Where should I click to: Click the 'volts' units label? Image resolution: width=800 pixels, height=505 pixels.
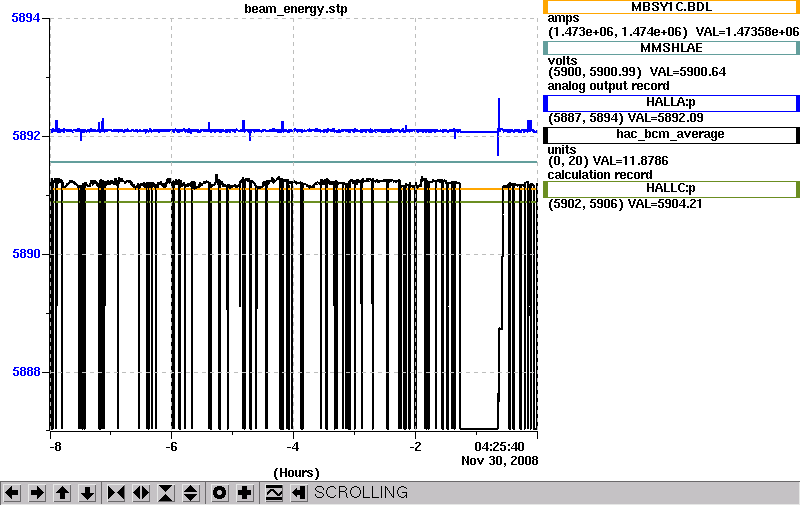click(x=562, y=61)
